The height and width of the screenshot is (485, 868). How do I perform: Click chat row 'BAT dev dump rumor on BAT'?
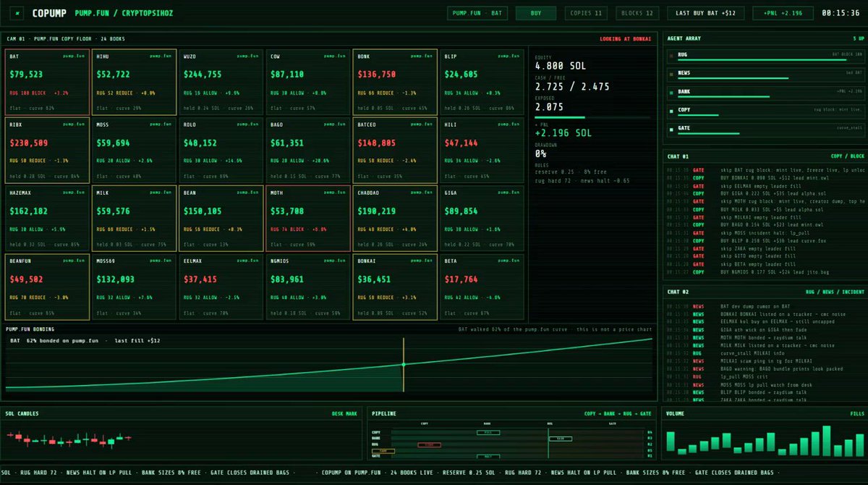tap(765, 306)
